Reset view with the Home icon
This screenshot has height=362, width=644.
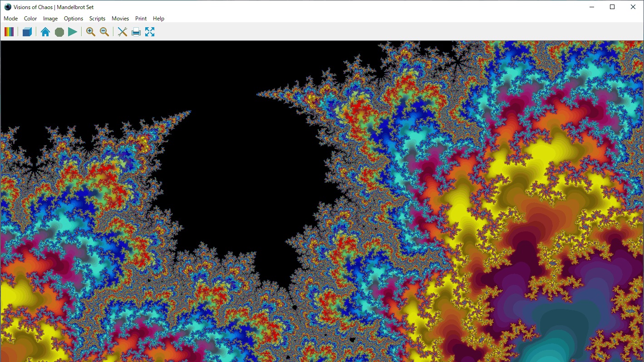click(45, 32)
